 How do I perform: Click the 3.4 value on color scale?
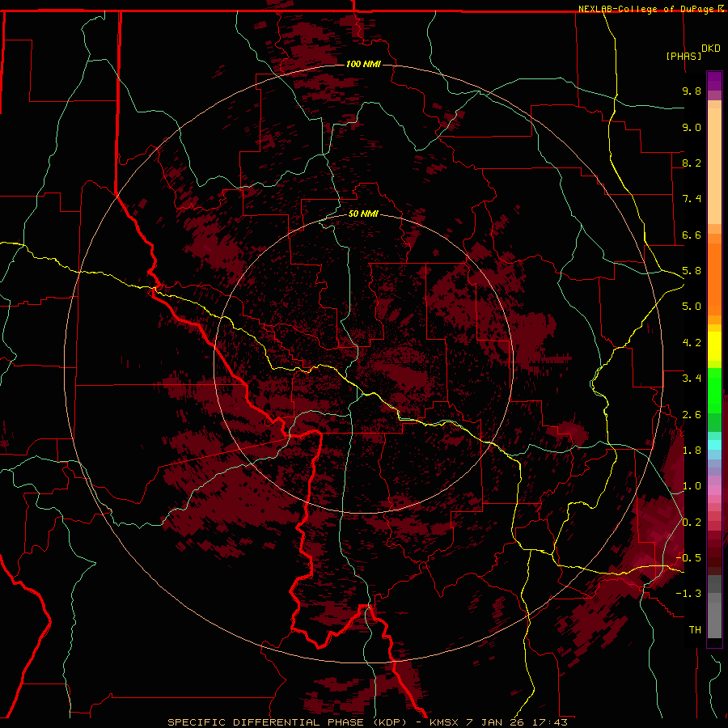(x=692, y=379)
